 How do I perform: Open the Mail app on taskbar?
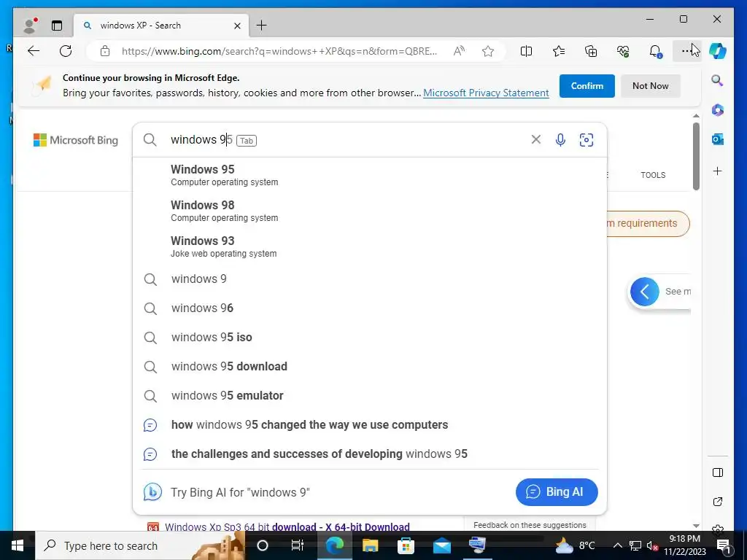[x=442, y=545]
